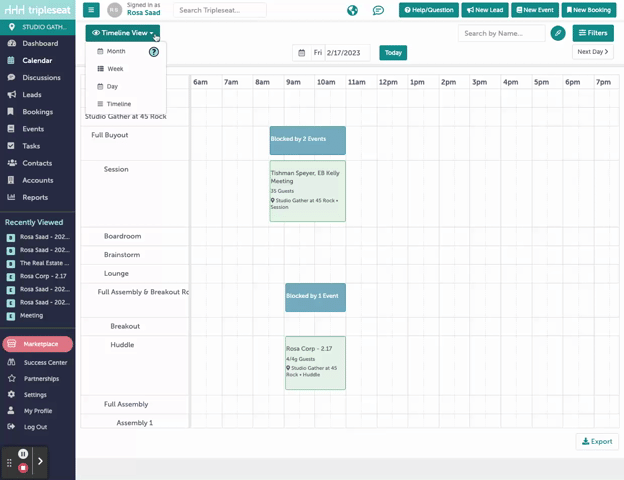The height and width of the screenshot is (480, 624).
Task: Open the calendar date picker icon
Action: click(302, 53)
